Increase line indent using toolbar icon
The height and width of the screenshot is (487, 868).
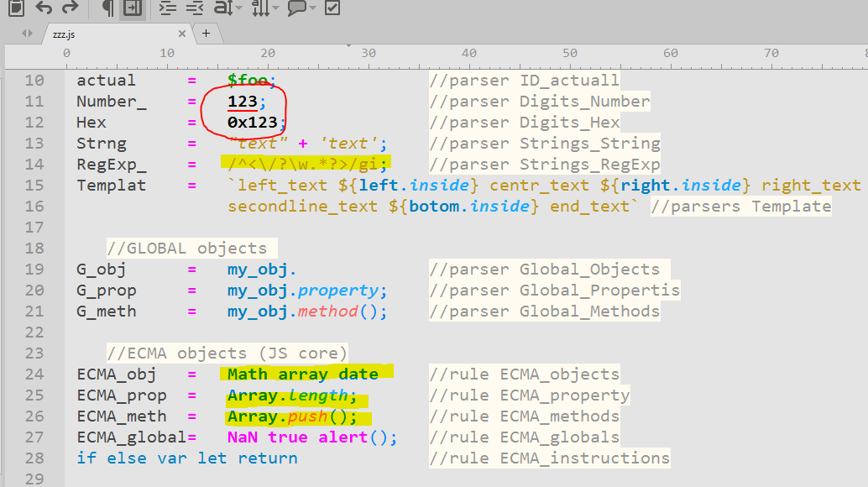(167, 8)
